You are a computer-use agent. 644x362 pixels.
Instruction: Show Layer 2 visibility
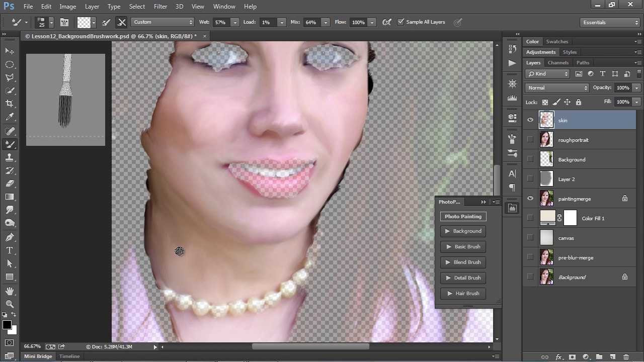coord(530,179)
